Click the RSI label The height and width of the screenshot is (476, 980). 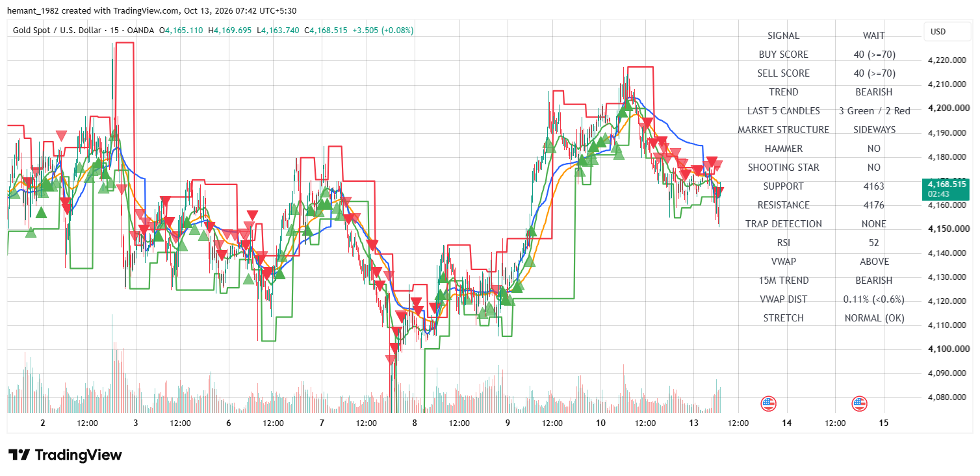(x=783, y=243)
